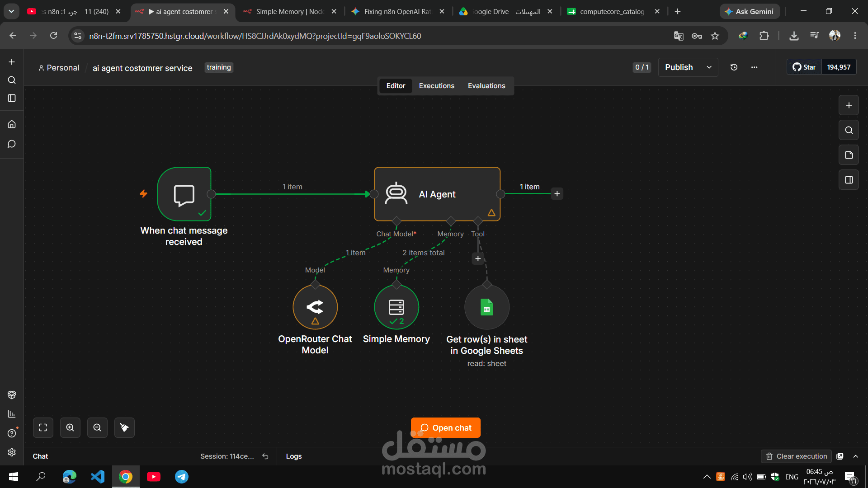Screen dimensions: 868x488
Task: Click the Publish button
Action: click(x=679, y=67)
